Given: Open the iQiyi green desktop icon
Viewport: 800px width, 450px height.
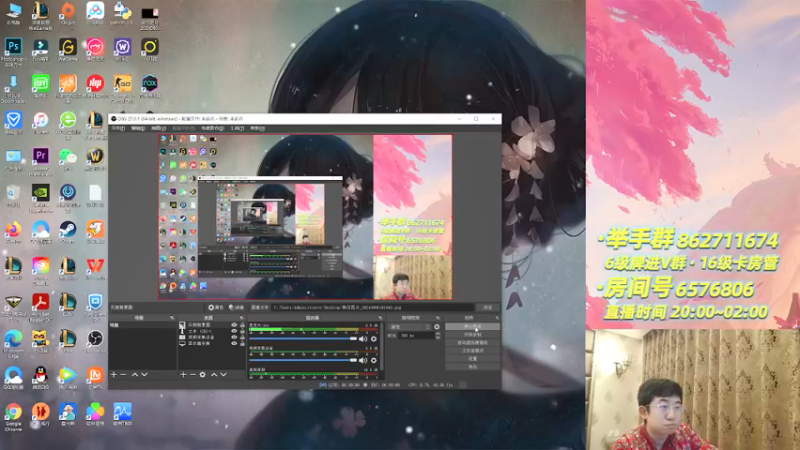Looking at the screenshot, I should tap(41, 83).
